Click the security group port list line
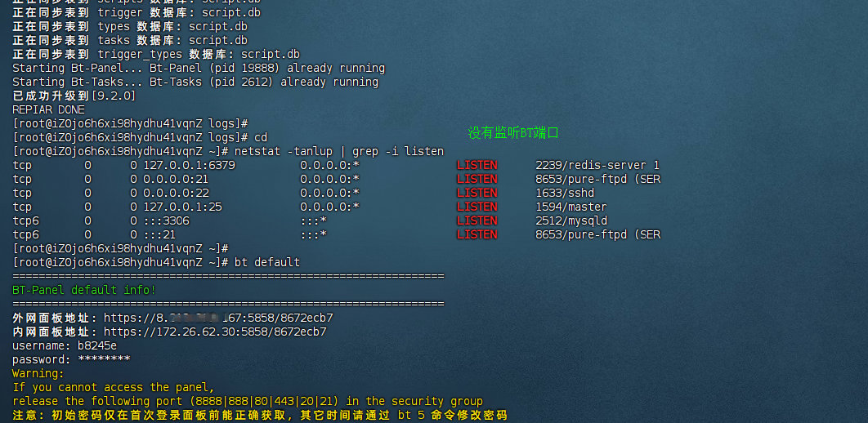 coord(248,401)
